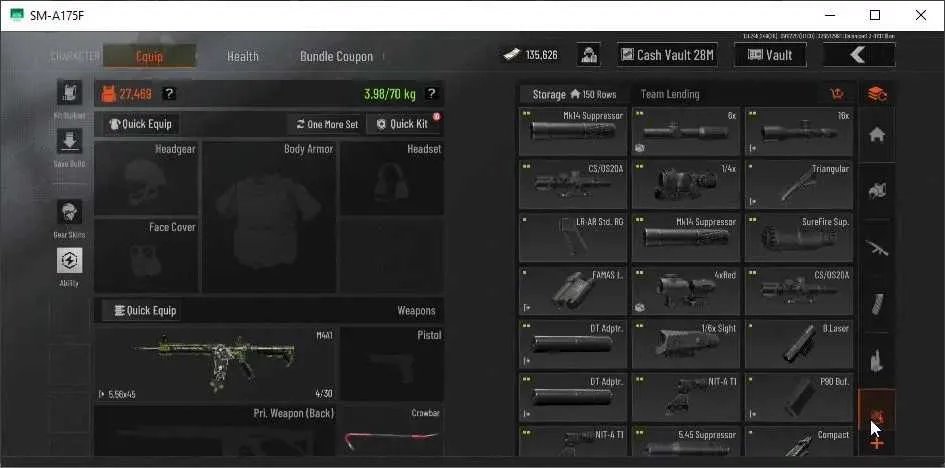This screenshot has width=945, height=468.
Task: Open the Bundle Coupon tab
Action: point(336,57)
